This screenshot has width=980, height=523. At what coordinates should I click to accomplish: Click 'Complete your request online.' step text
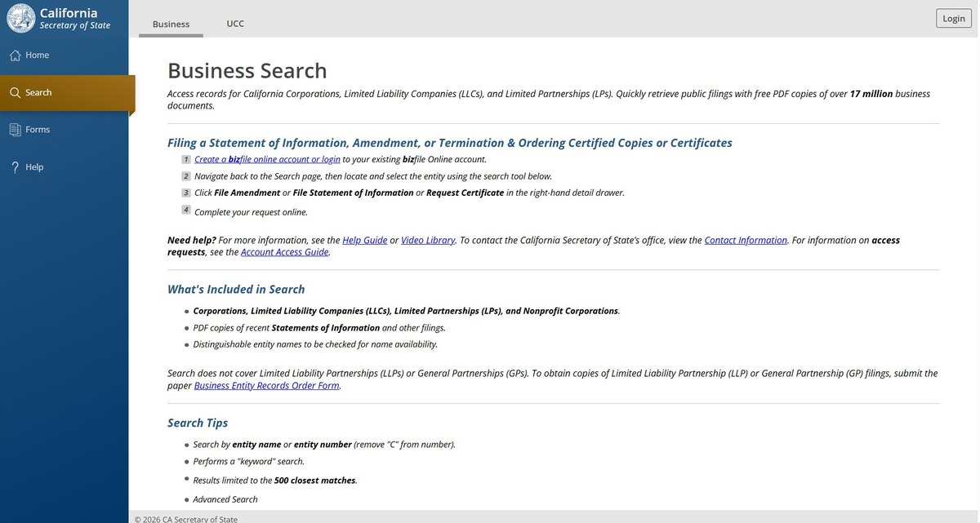251,212
